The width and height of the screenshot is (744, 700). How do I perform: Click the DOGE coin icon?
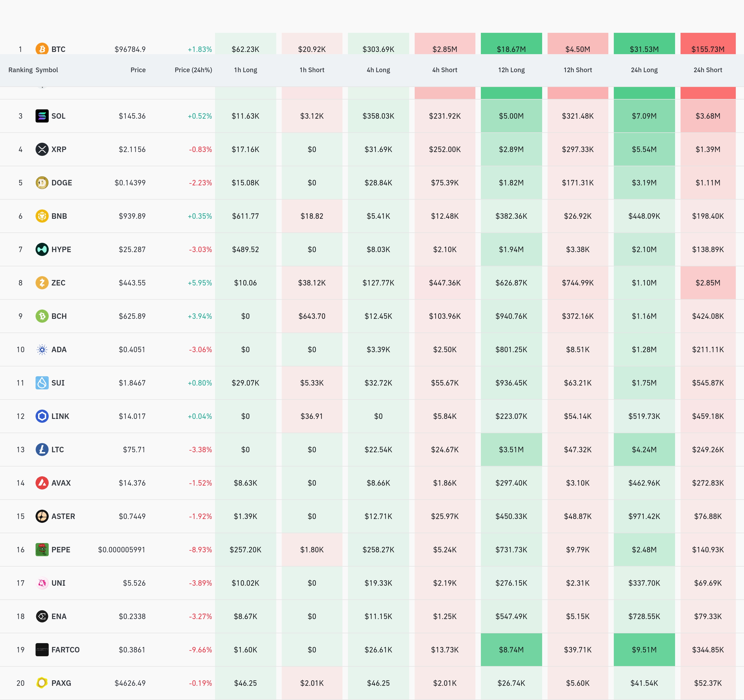(x=42, y=183)
